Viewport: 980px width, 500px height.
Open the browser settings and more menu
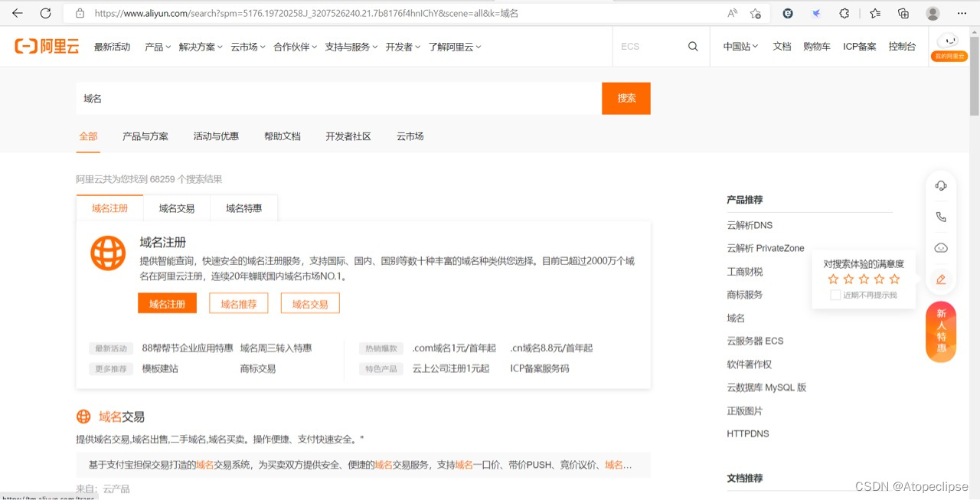tap(962, 13)
